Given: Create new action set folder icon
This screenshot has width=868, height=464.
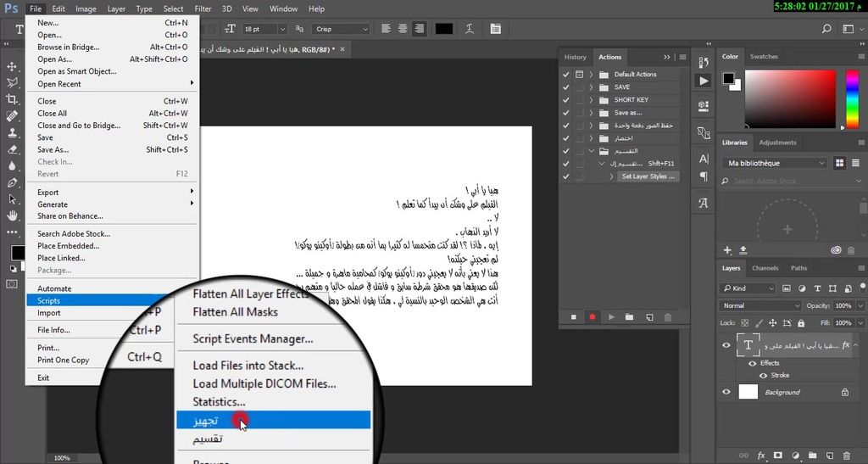Looking at the screenshot, I should (630, 317).
